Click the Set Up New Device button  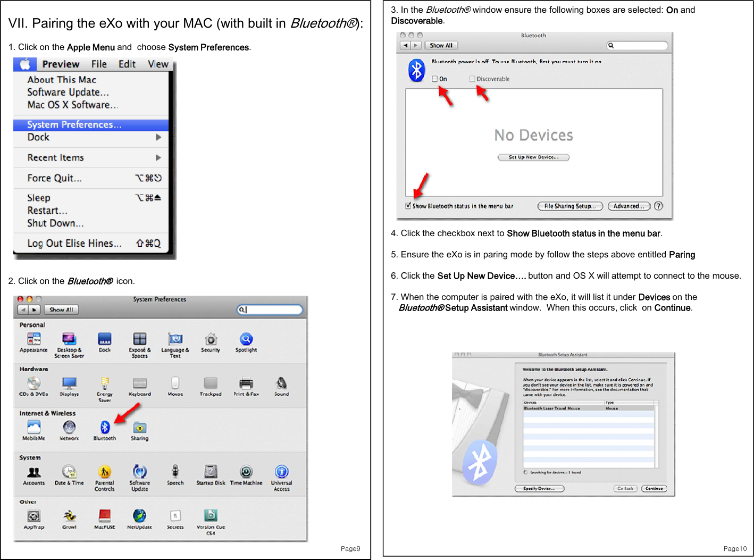tap(533, 157)
